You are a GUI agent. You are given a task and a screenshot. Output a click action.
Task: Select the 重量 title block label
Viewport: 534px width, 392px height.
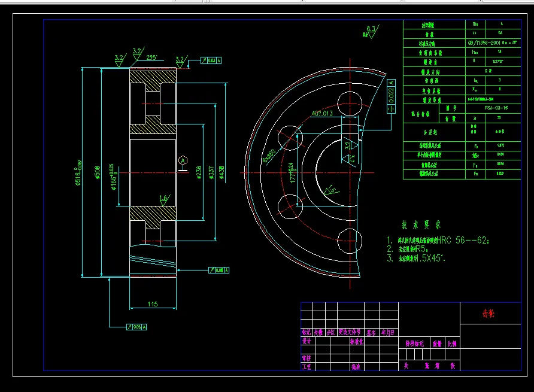click(x=437, y=344)
